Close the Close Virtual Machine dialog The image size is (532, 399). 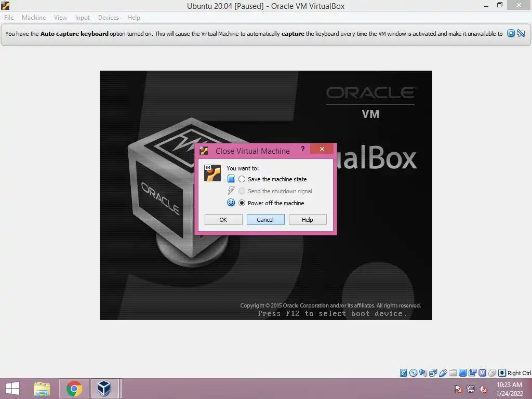click(x=322, y=149)
